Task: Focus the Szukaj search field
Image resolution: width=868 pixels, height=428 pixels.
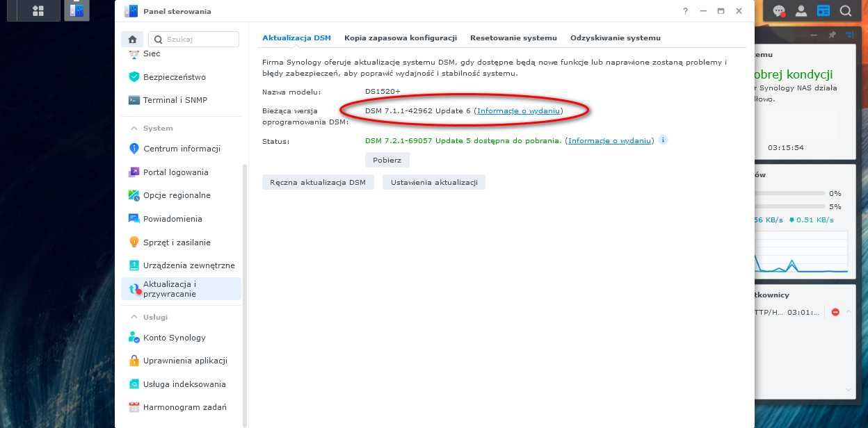Action: tap(193, 40)
